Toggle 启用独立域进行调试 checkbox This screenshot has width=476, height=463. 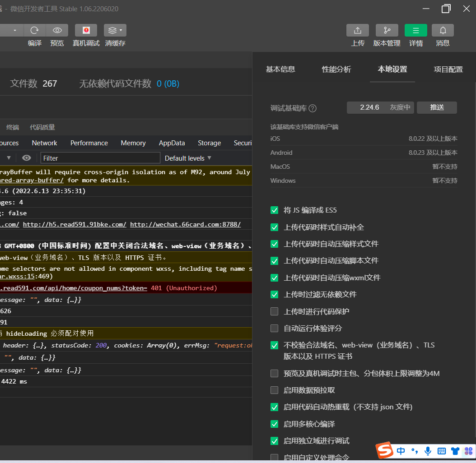pos(275,441)
